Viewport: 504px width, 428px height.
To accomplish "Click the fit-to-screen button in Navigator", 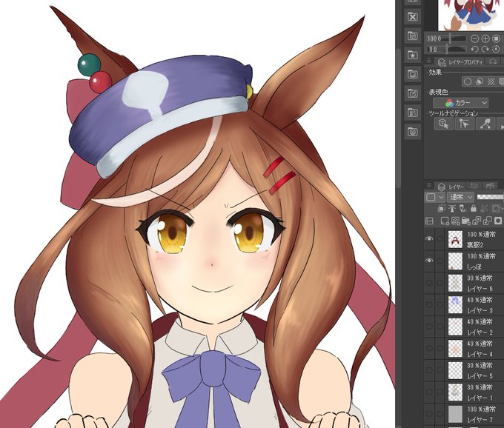I will coord(497,39).
